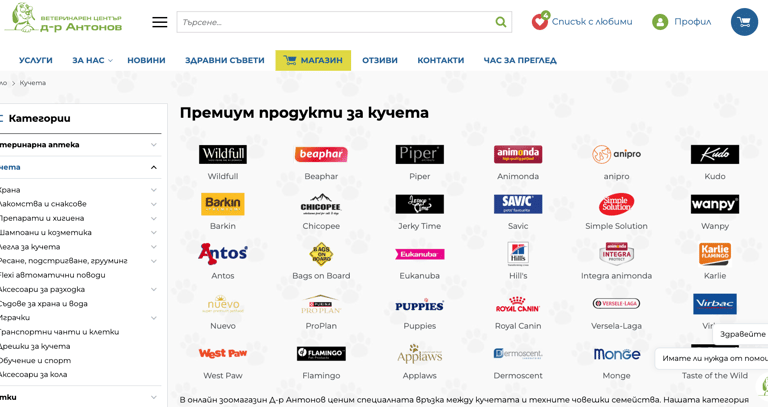Open the profile avatar icon
Screen dimensions: 768x407
(660, 22)
